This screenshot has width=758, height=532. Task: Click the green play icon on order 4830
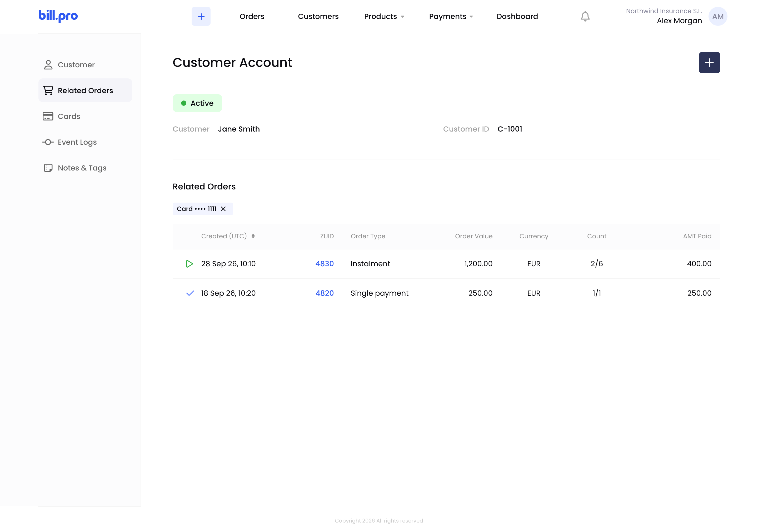point(189,264)
